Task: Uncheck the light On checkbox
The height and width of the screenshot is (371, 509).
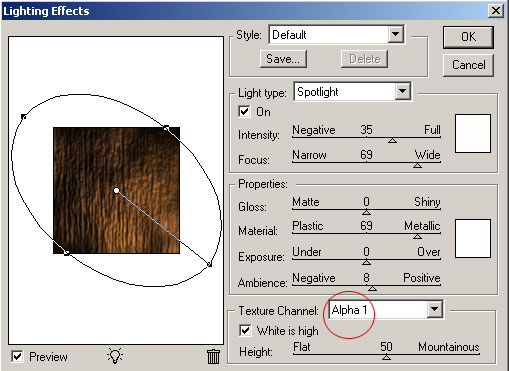Action: [x=244, y=111]
